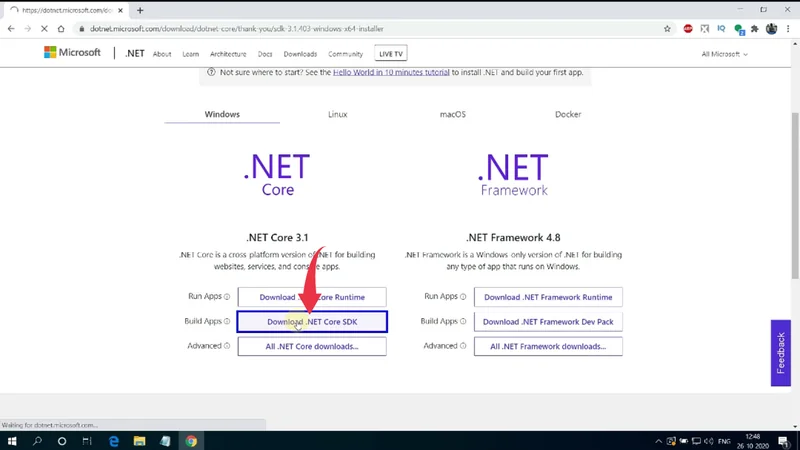800x450 pixels.
Task: Open the Downloads menu item
Action: pos(300,54)
